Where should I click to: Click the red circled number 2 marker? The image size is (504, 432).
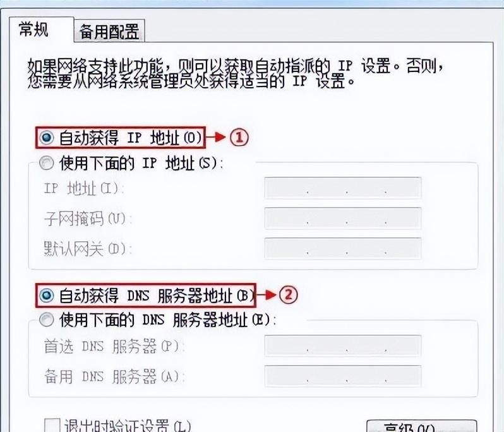(x=289, y=295)
